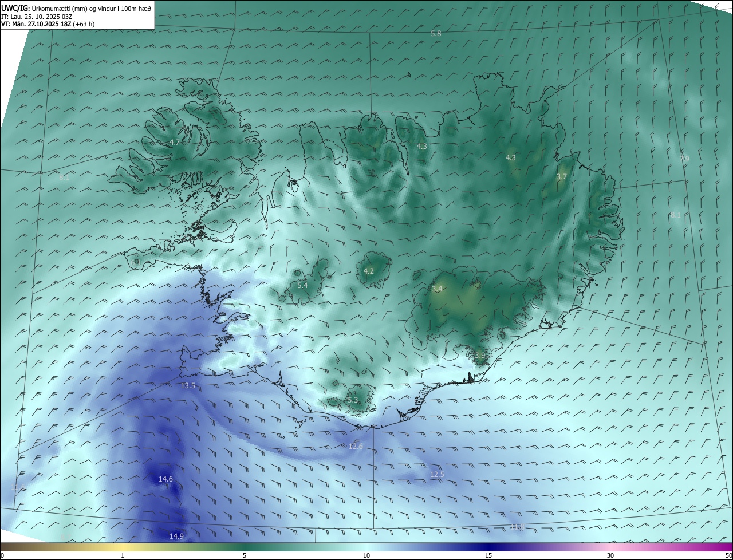The image size is (733, 560).
Task: Click the 3.4 value on Vatnajökull glacier
Action: pos(437,289)
